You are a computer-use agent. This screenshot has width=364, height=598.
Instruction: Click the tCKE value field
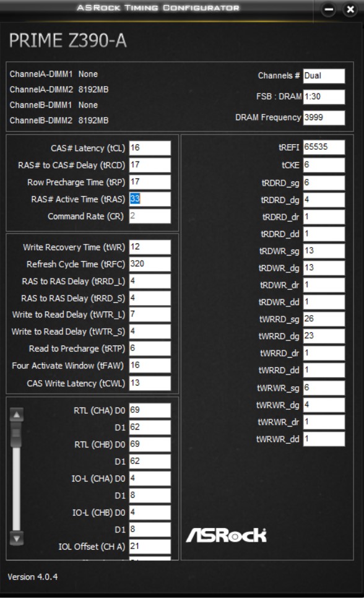coord(324,165)
